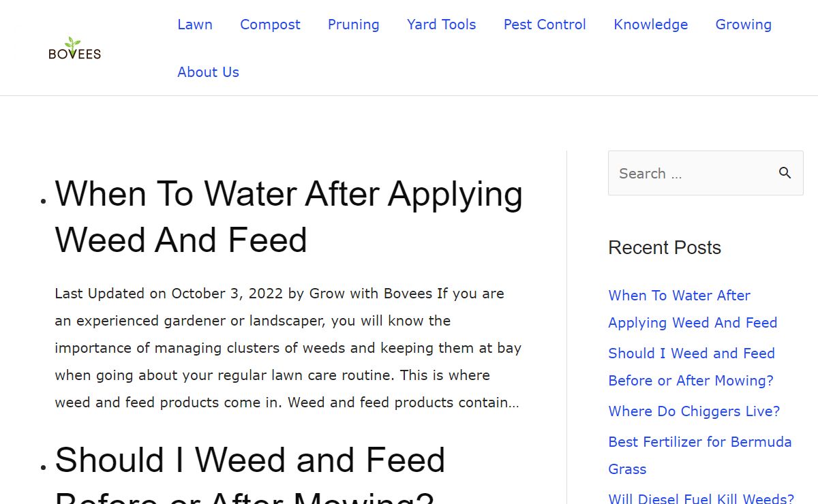The width and height of the screenshot is (818, 504).
Task: Click the article excerpt about weed and feed
Action: (288, 348)
